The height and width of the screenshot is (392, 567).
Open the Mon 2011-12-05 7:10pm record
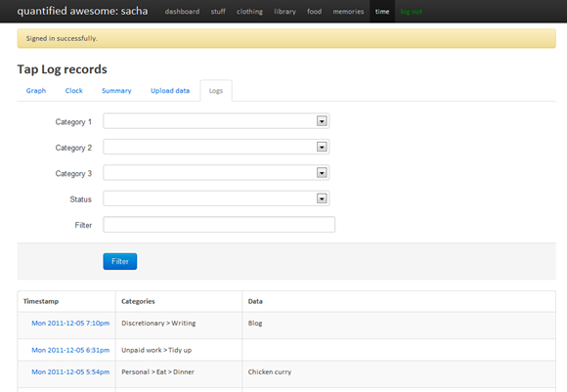(x=70, y=324)
